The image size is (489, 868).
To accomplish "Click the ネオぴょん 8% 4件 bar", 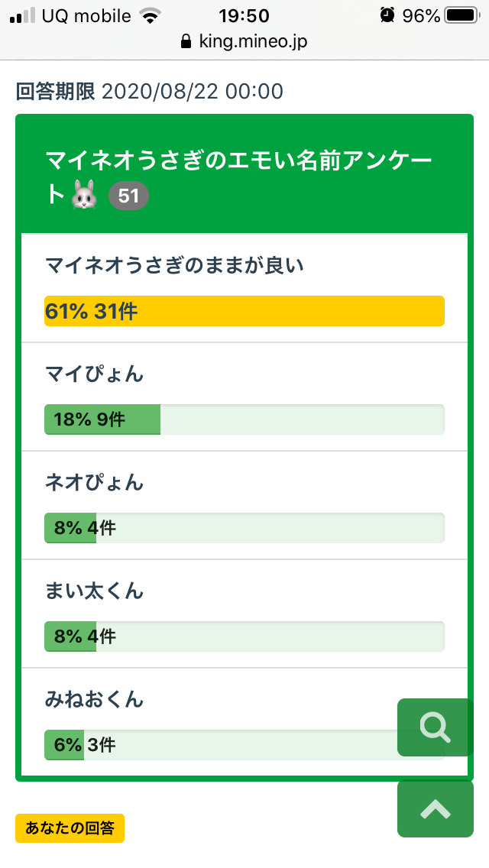I will coord(244,528).
